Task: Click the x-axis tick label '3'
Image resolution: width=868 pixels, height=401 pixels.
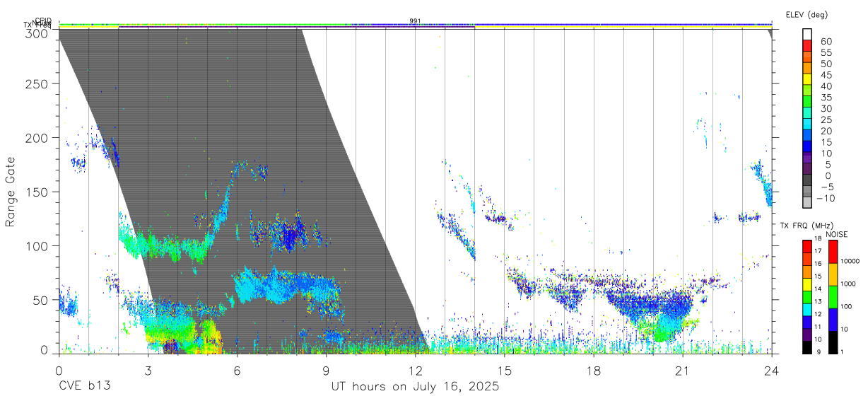Action: (148, 370)
